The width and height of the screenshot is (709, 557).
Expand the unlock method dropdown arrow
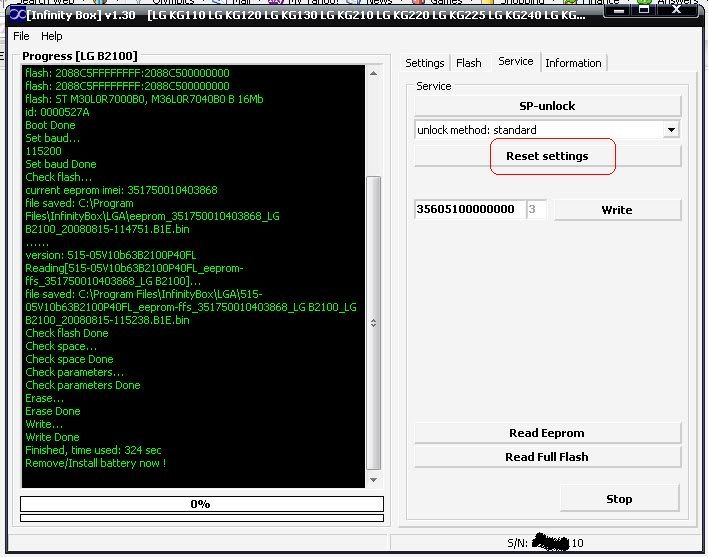pos(671,130)
